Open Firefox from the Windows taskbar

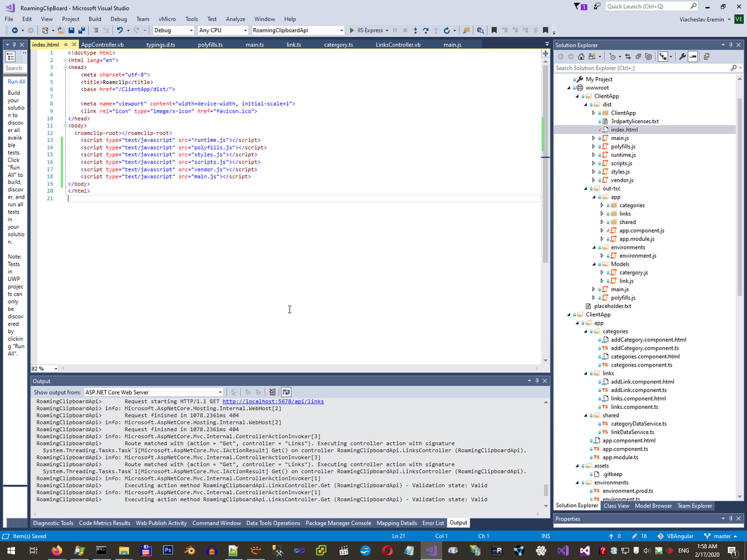tap(57, 550)
